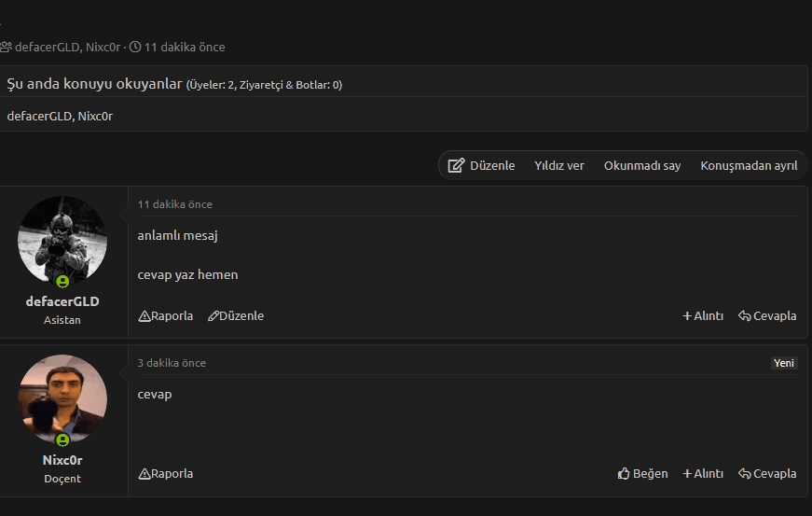The height and width of the screenshot is (516, 812).
Task: Edit defacerGLD's post using Düzenle link
Action: 236,316
